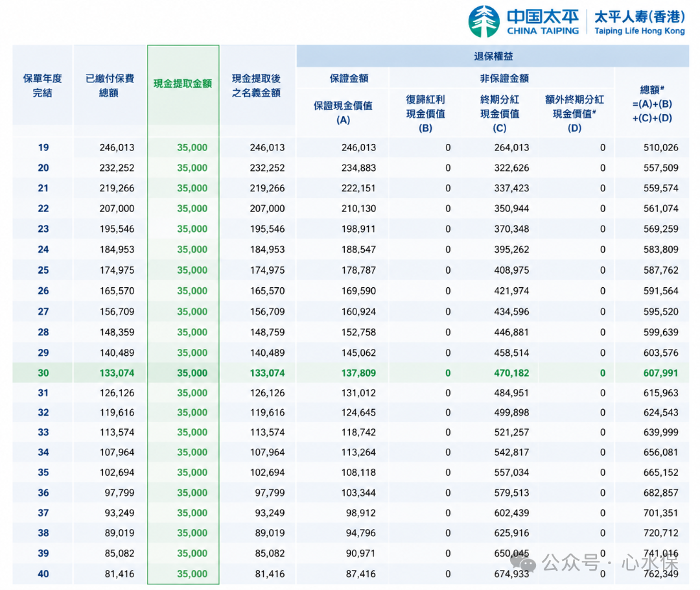
Task: Click policy year 30 highlighted row label
Action: 43,373
